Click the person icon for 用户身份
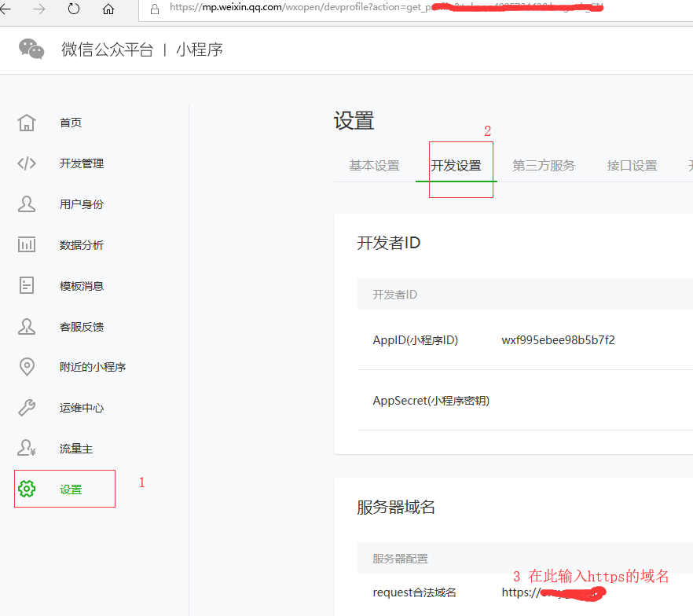This screenshot has width=693, height=616. coord(27,204)
